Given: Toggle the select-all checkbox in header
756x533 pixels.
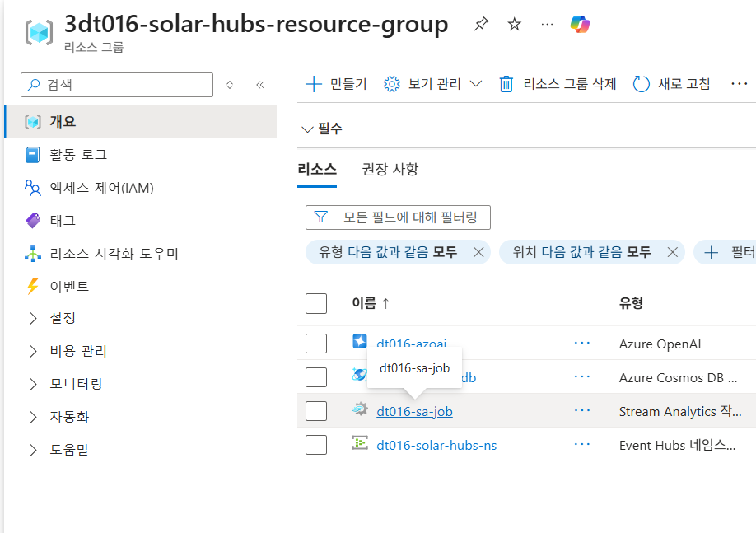Looking at the screenshot, I should [316, 303].
